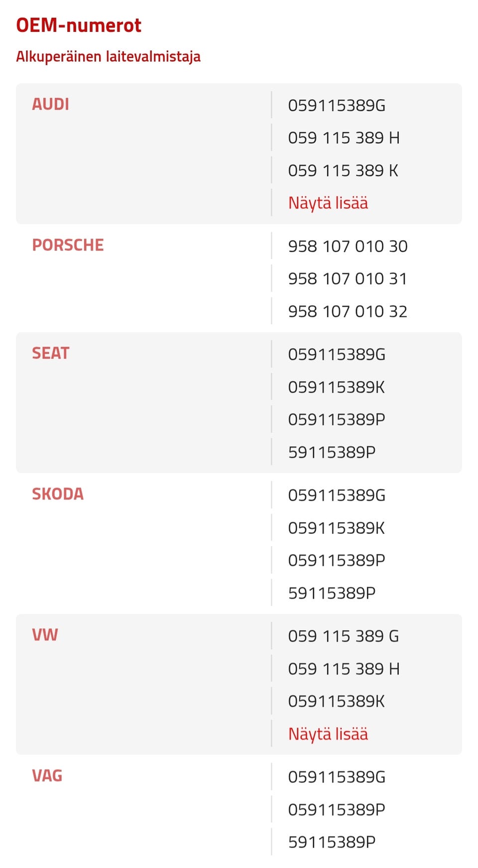This screenshot has height=868, width=478.
Task: Click the OEM-numerot heading
Action: (x=79, y=25)
